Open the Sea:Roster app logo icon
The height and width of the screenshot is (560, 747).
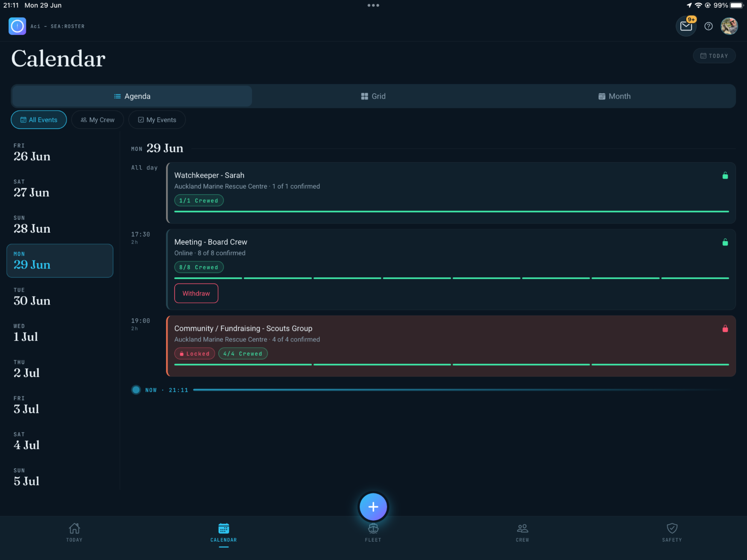[x=17, y=26]
